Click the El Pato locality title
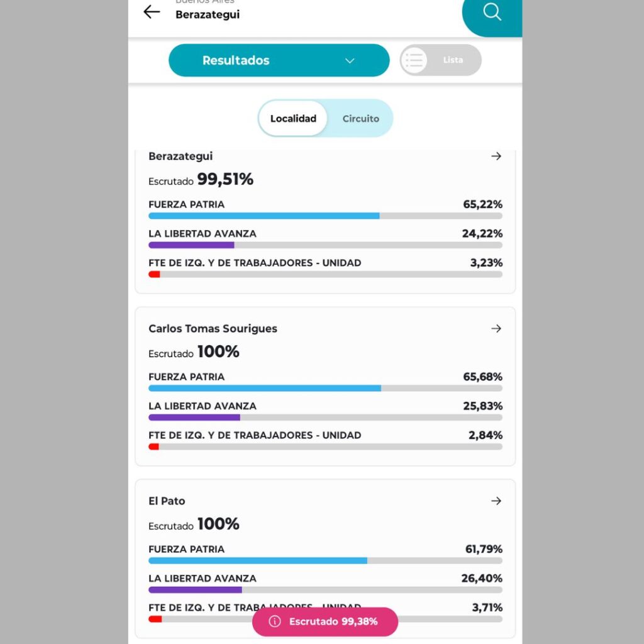644x644 pixels. [x=167, y=501]
